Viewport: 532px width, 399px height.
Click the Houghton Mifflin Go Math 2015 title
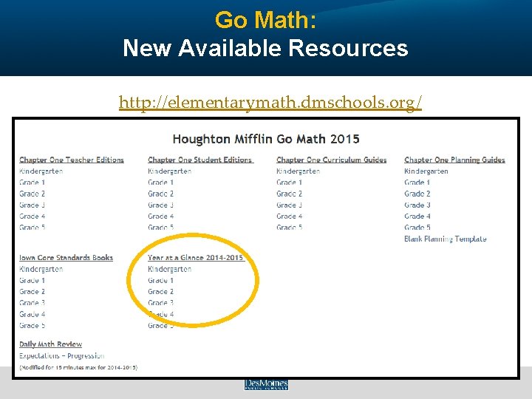pos(266,139)
